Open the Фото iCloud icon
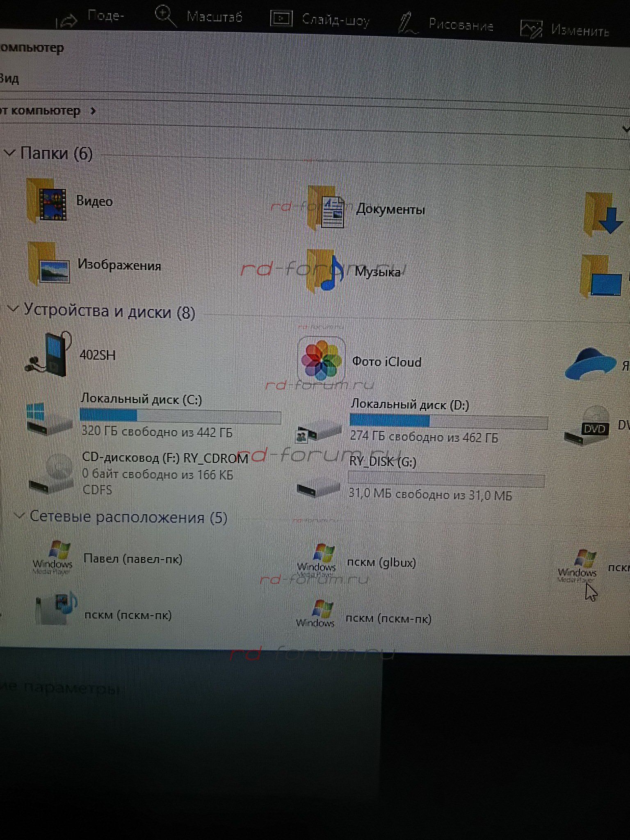Screen dimensions: 630x840 [321, 361]
